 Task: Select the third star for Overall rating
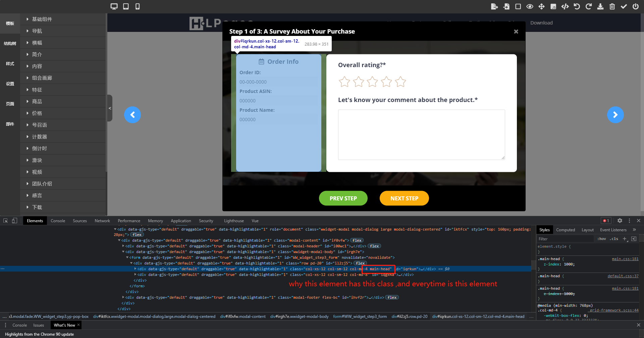click(x=372, y=82)
